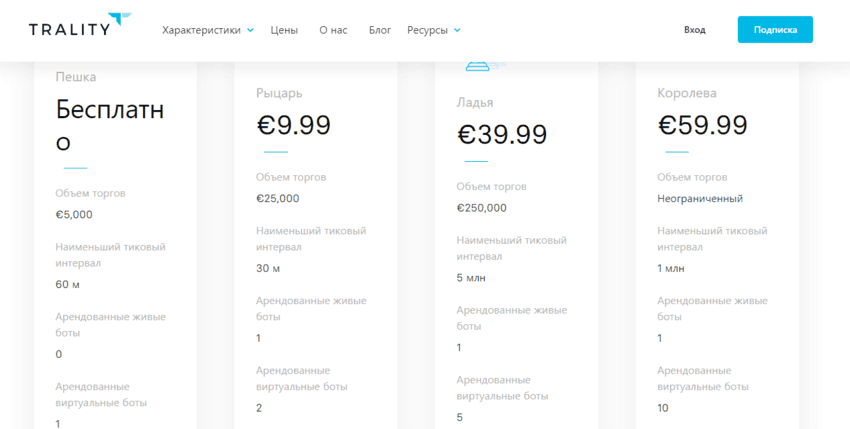This screenshot has width=850, height=429.
Task: Expand the Характеристики dropdown chevron
Action: click(x=250, y=30)
